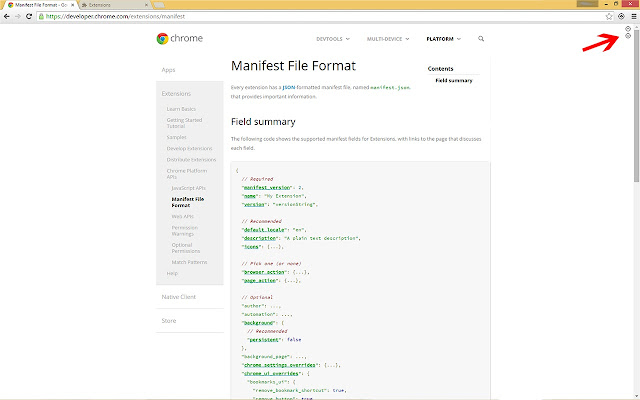Reload the page with the refresh icon
The height and width of the screenshot is (400, 640).
[29, 16]
